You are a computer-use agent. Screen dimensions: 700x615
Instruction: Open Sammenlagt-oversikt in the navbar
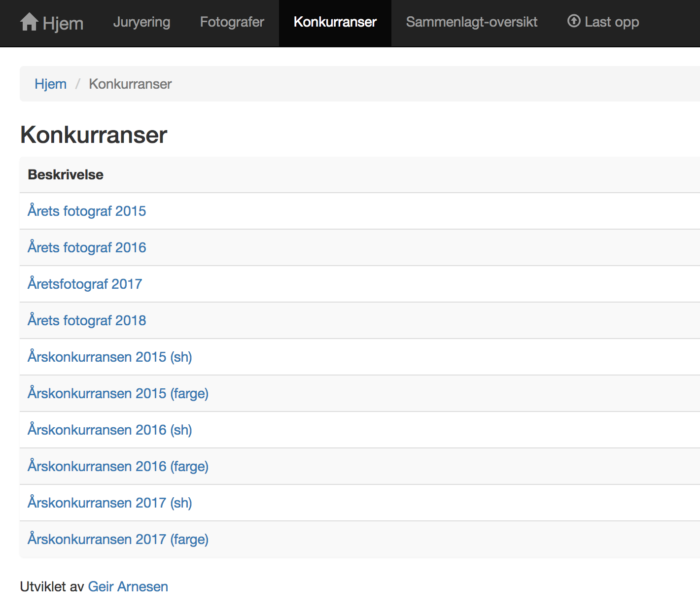coord(472,22)
